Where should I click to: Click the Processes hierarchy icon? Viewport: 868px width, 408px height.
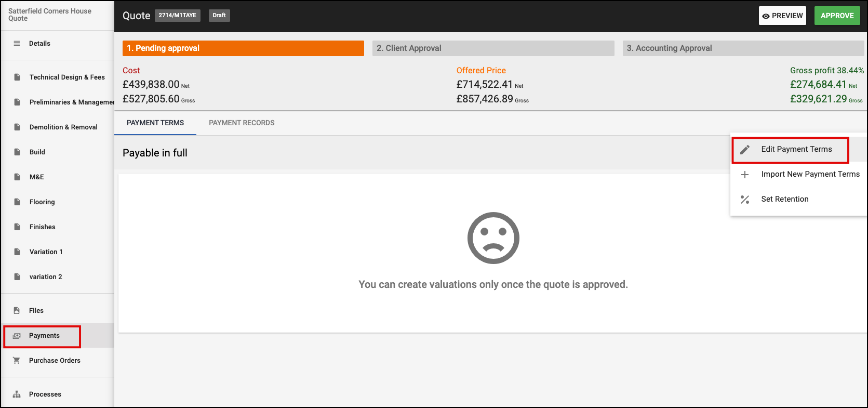[17, 394]
